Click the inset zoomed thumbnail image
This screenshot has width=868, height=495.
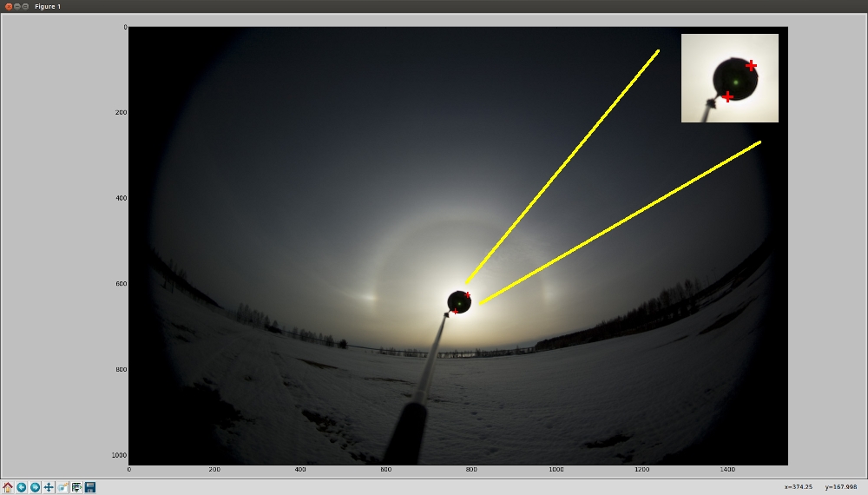pos(730,78)
